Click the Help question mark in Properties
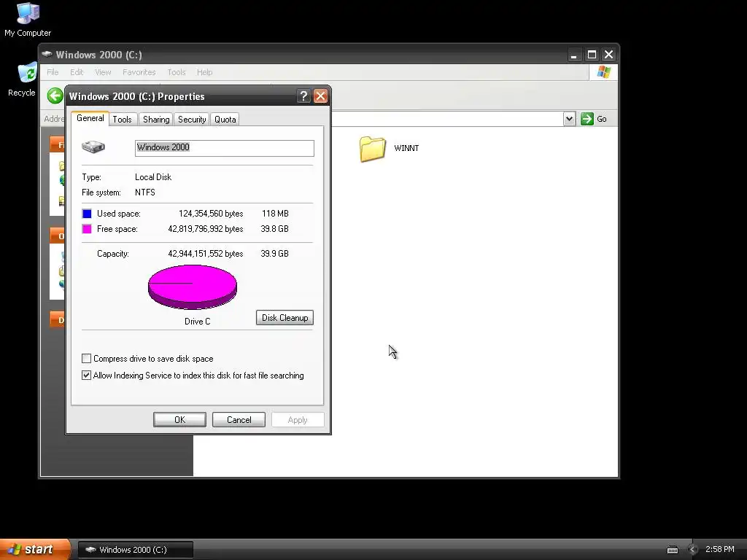747x560 pixels. pyautogui.click(x=303, y=96)
